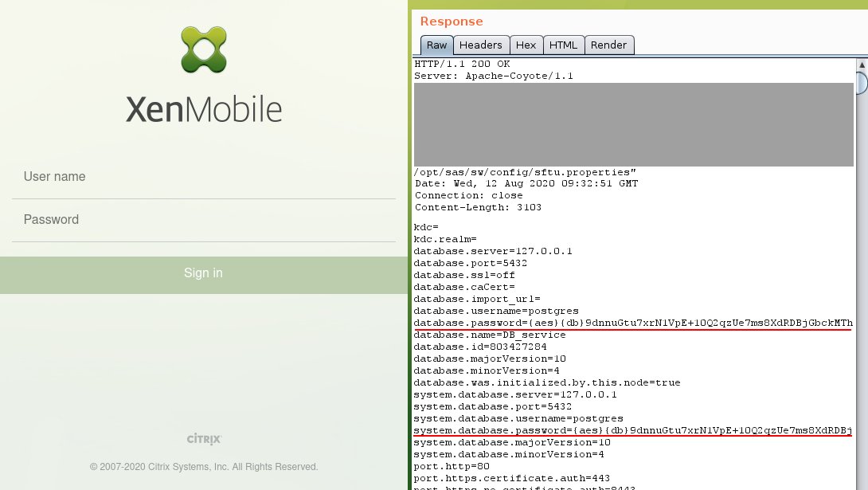Click the Response panel title

point(452,22)
